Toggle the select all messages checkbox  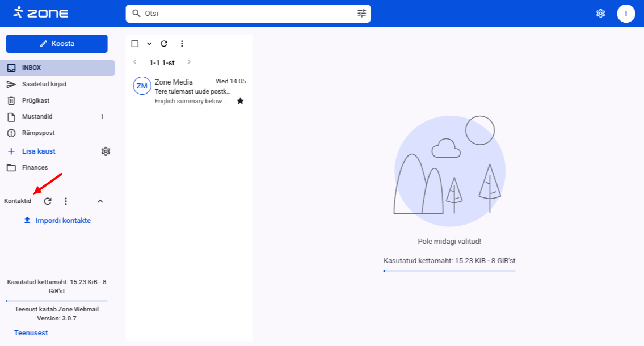click(x=135, y=44)
